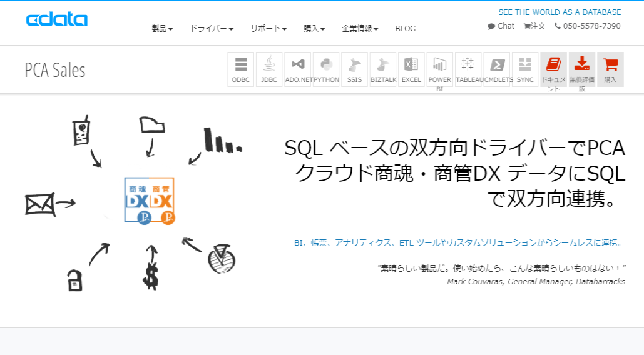Click the free trial download icon
This screenshot has width=644, height=355.
[x=582, y=69]
